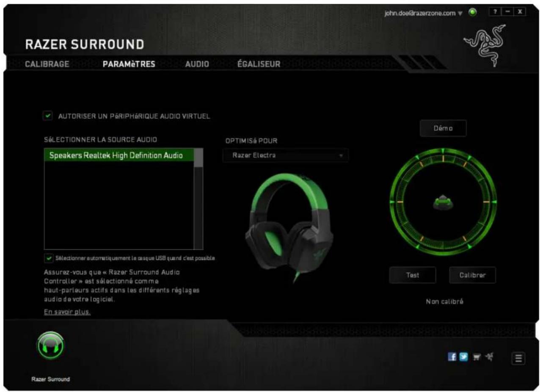Viewport: 540px width, 392px height.
Task: Toggle Autoriser un périphérique audio virtuel checkbox
Action: [x=49, y=116]
